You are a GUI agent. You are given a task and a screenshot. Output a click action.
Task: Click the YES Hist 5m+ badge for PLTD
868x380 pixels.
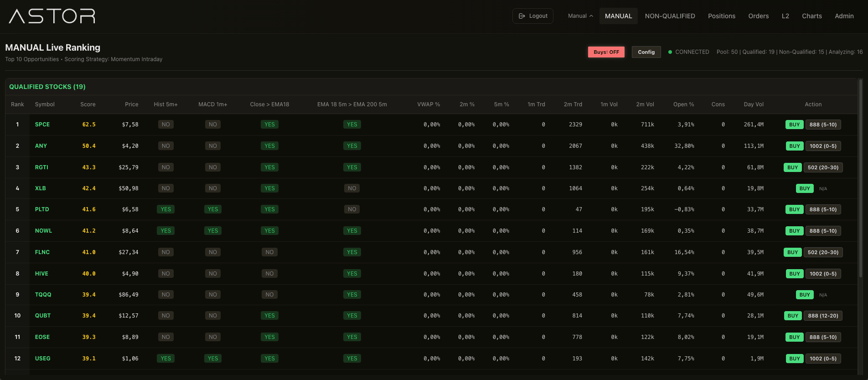pos(165,209)
